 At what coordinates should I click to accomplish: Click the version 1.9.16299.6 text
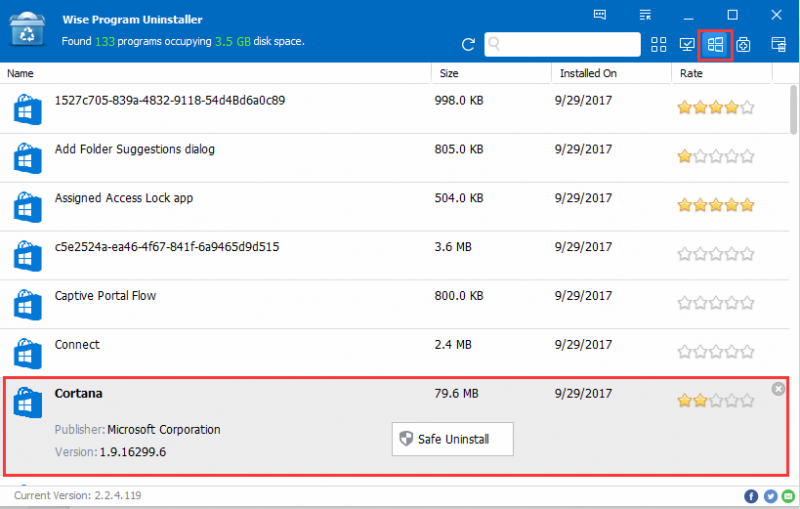133,452
